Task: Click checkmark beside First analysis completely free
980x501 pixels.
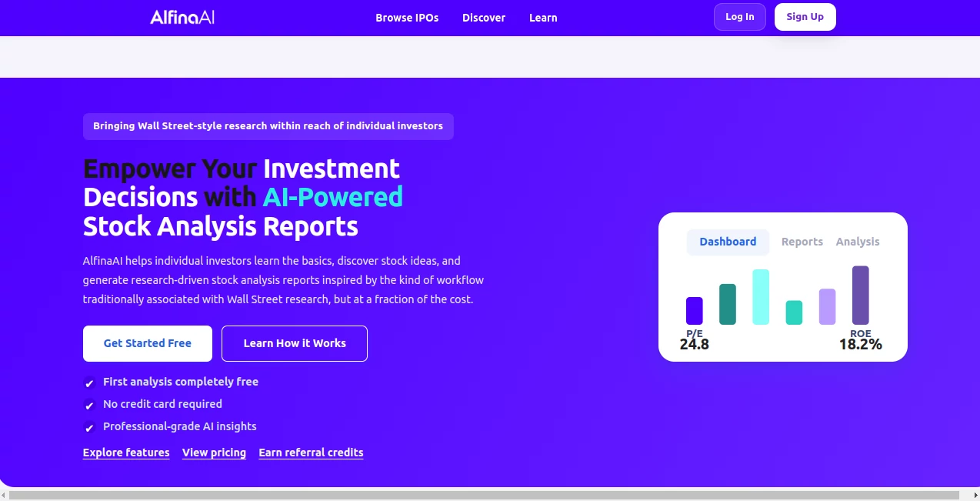Action: pos(89,382)
